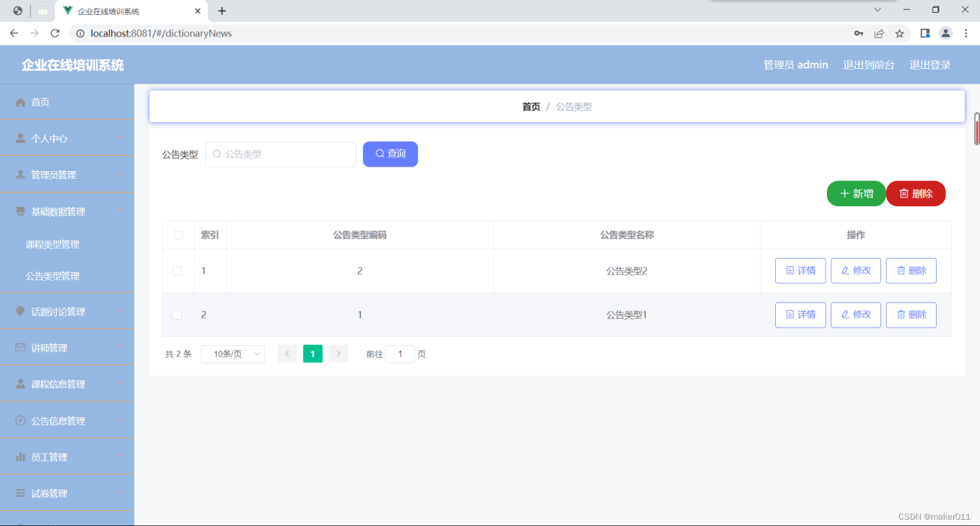Expand the 员工管理 menu chevron

point(118,456)
